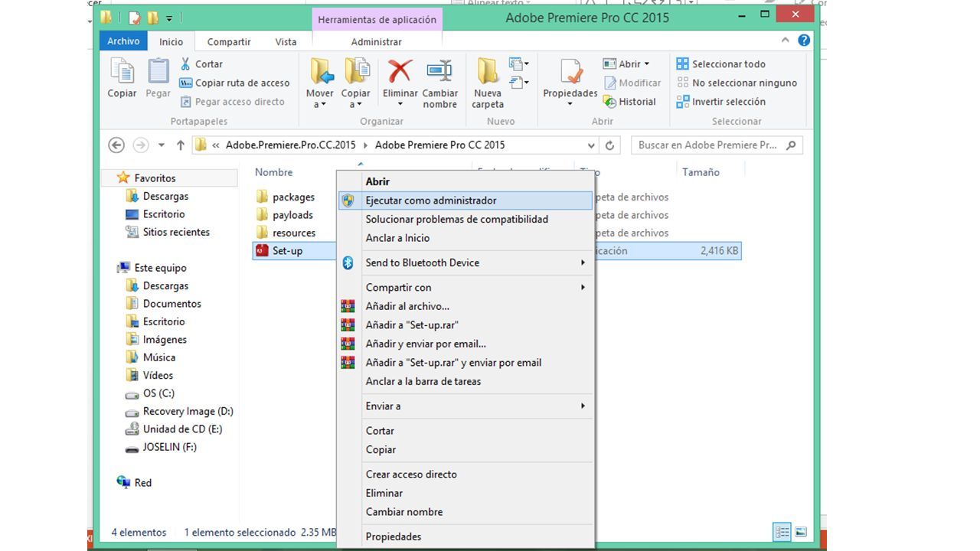Screen dimensions: 980x551
Task: Switch to the Inicio tab
Action: click(x=171, y=42)
